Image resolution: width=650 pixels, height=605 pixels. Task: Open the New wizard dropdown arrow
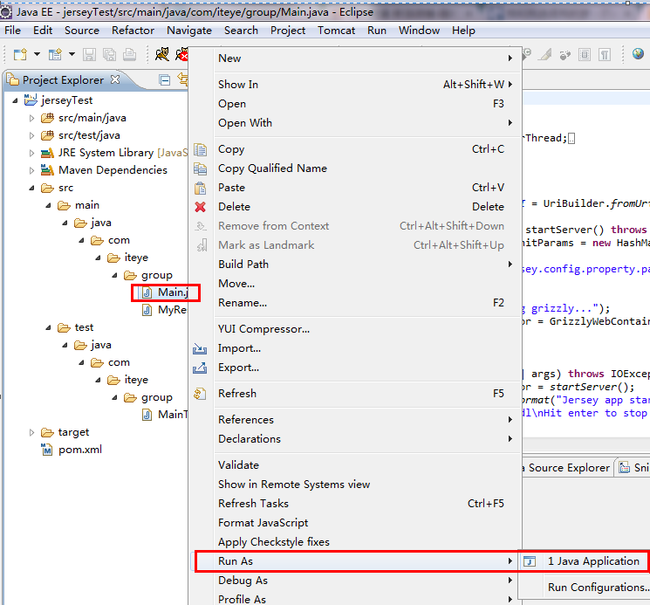pos(37,54)
